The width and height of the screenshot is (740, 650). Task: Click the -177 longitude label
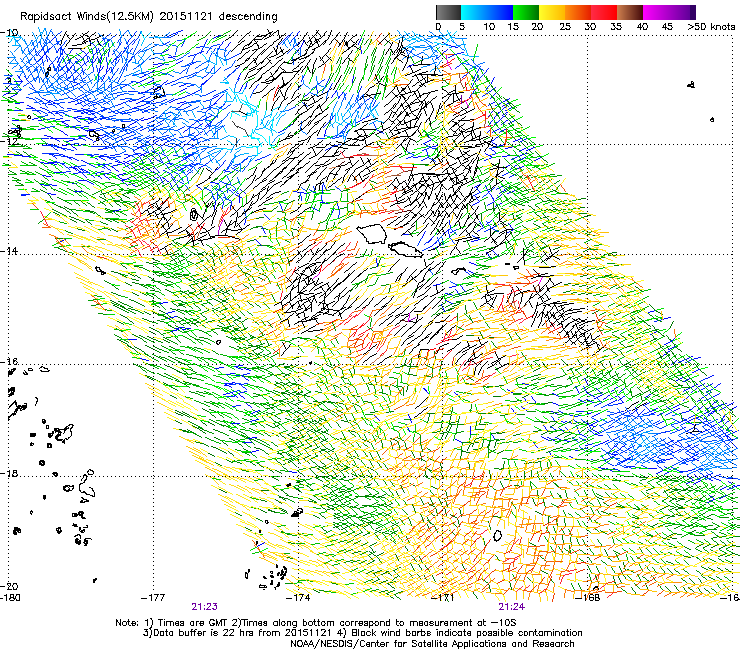153,598
